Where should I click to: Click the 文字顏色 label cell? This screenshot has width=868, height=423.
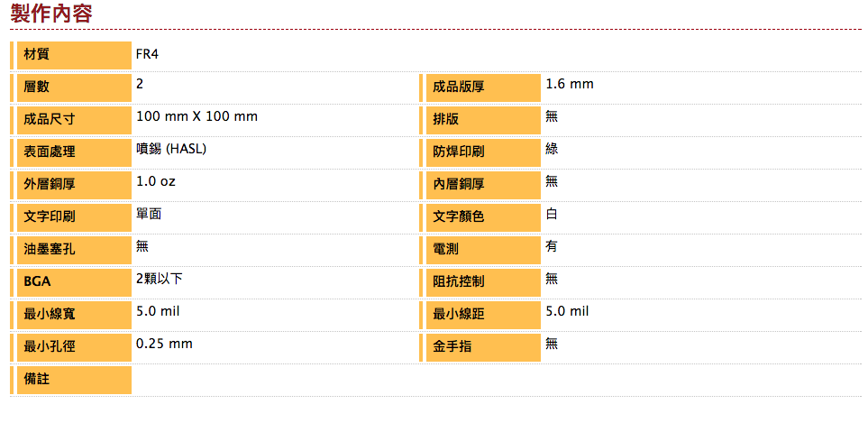pos(482,217)
